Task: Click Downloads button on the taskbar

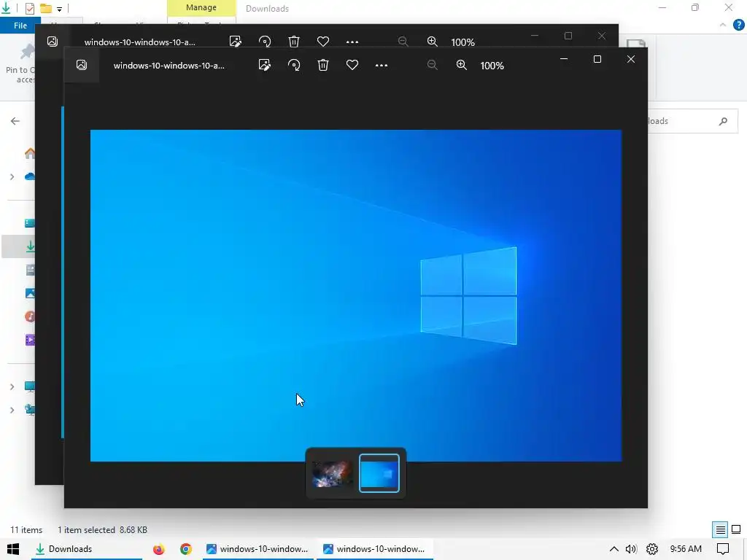Action: point(88,549)
